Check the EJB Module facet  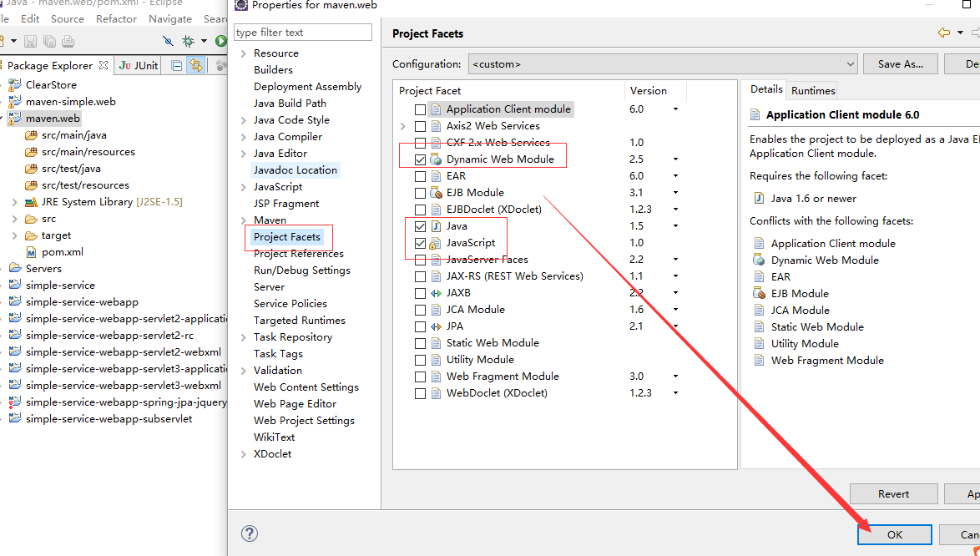(x=420, y=193)
